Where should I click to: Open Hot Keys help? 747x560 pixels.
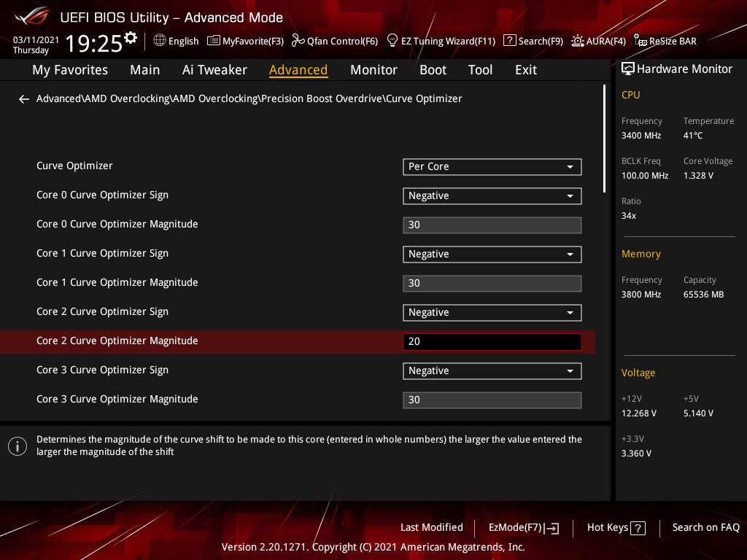(x=616, y=528)
